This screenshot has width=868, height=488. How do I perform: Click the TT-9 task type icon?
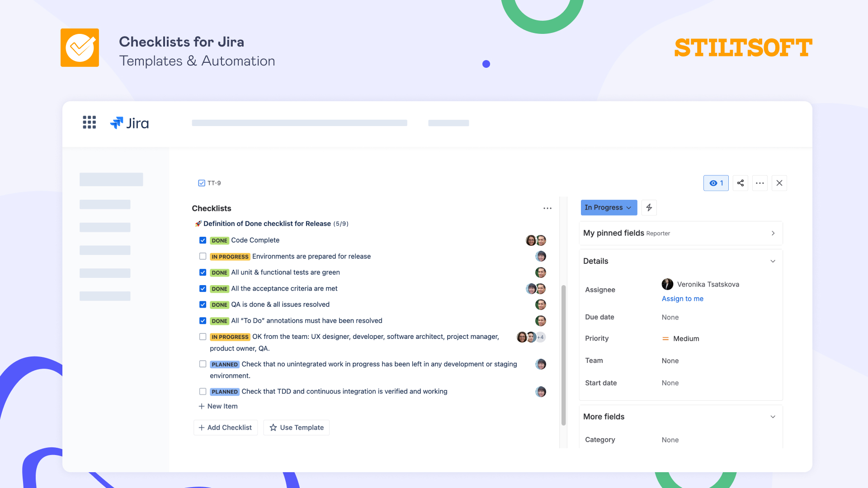coord(201,183)
